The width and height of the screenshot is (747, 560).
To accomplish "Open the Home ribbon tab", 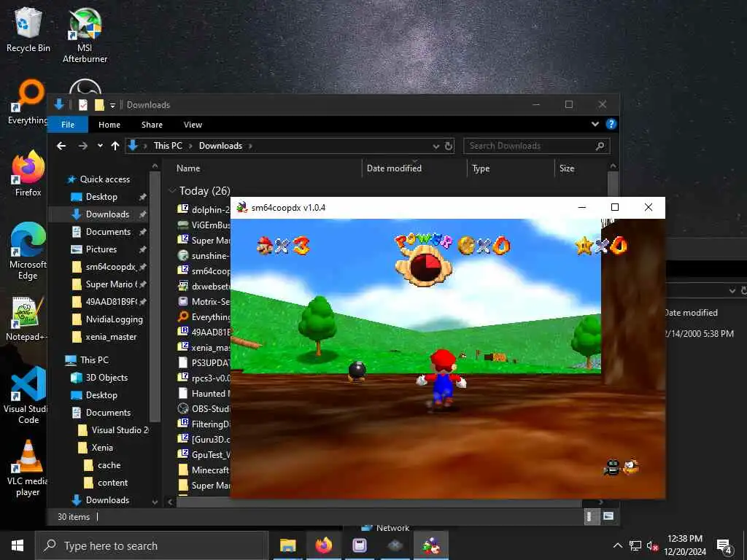I will [x=109, y=124].
